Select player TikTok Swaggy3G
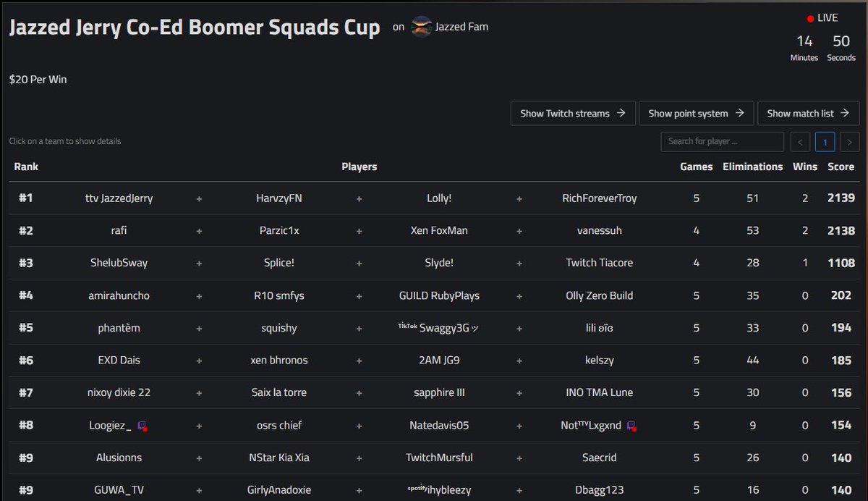This screenshot has width=868, height=501. pyautogui.click(x=438, y=328)
